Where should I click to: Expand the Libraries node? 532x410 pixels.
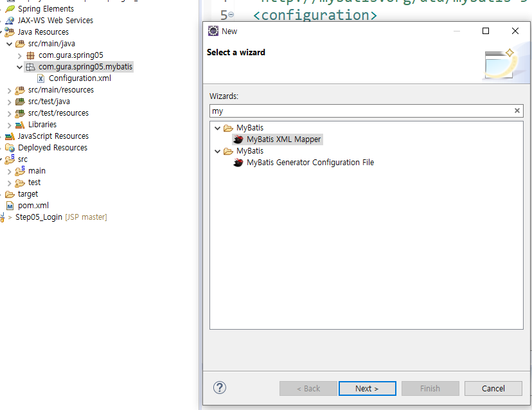(10, 125)
